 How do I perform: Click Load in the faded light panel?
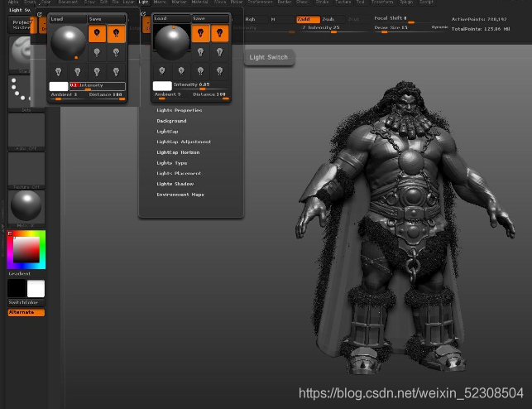click(x=69, y=19)
